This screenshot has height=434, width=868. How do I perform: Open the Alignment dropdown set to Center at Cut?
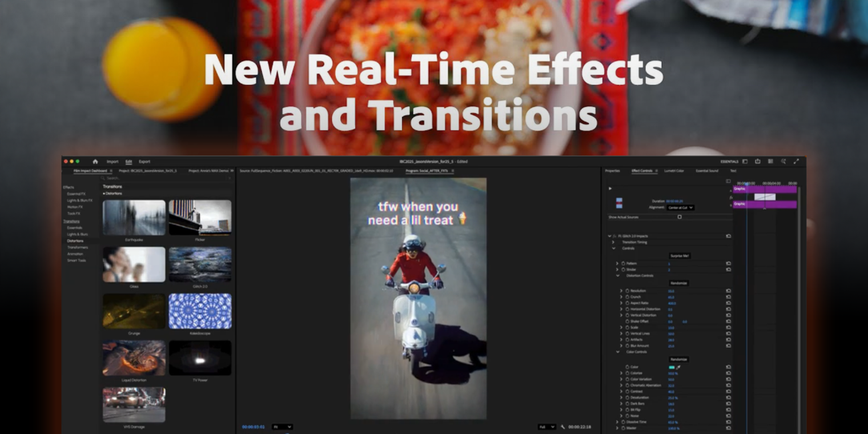click(681, 208)
